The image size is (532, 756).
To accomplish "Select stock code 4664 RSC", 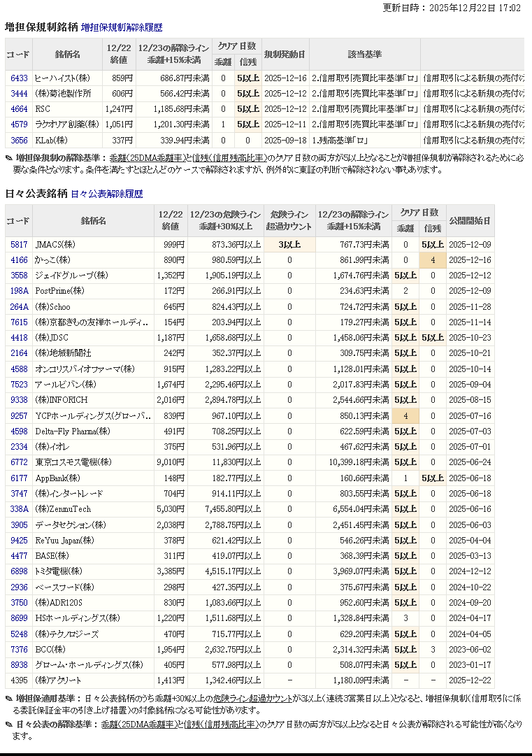I will click(x=19, y=109).
